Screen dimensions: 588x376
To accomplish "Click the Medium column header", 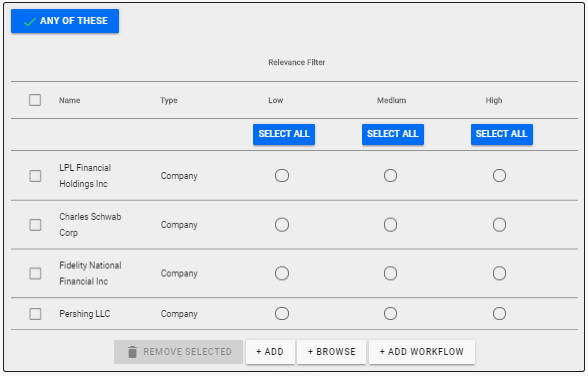I will [392, 100].
